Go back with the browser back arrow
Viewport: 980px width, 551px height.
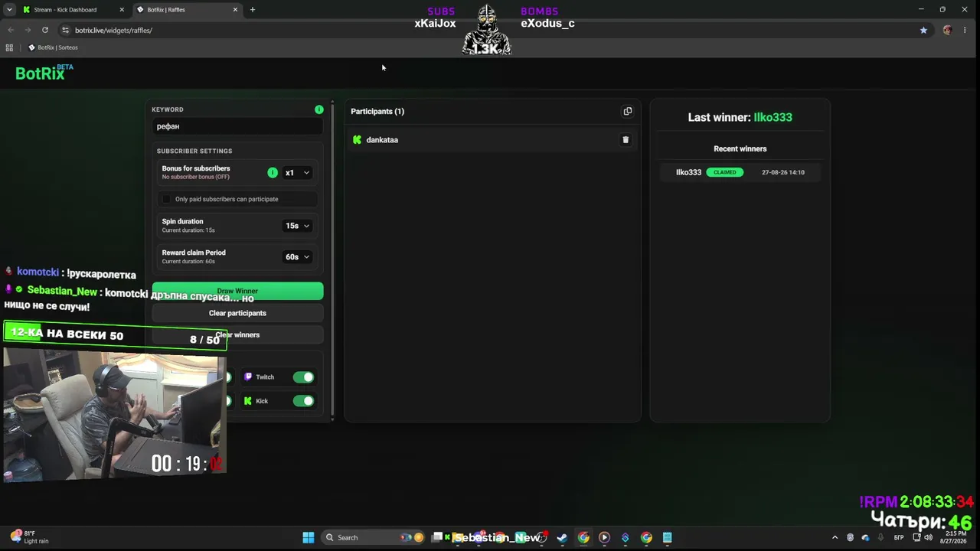11,30
